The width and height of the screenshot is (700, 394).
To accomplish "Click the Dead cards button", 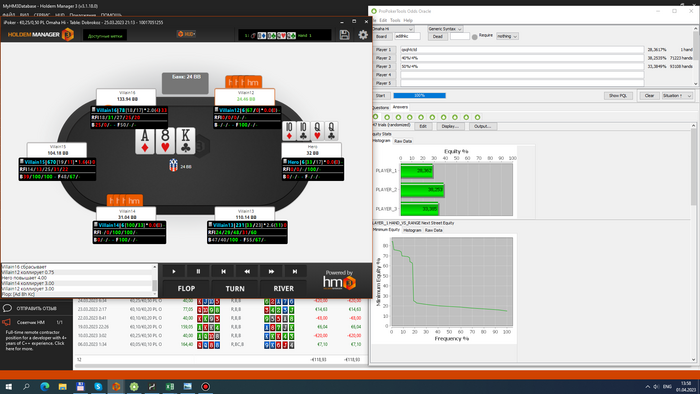I will (438, 37).
